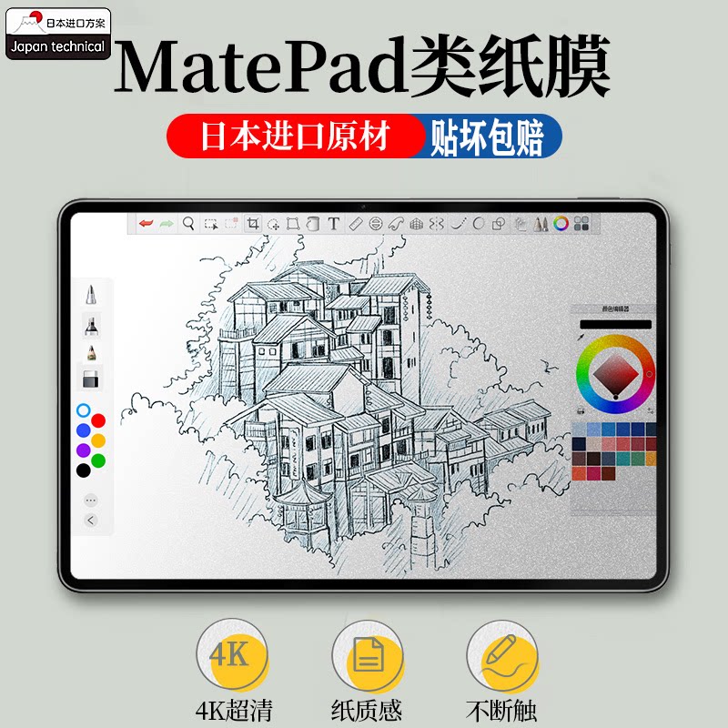This screenshot has width=728, height=728.
Task: Toggle the swatch grid icon beside the color wheel
Action: 580,221
